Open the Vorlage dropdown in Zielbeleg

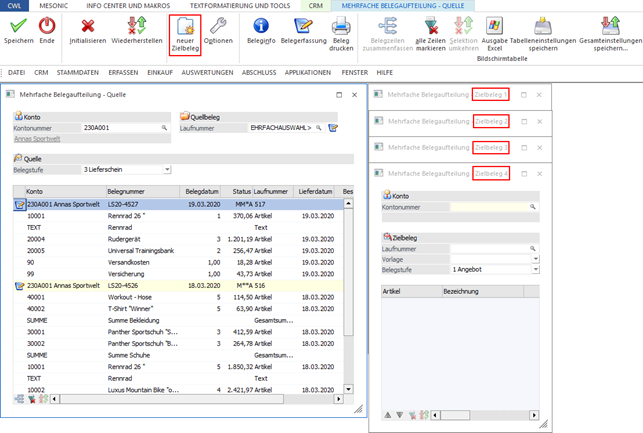(x=535, y=258)
